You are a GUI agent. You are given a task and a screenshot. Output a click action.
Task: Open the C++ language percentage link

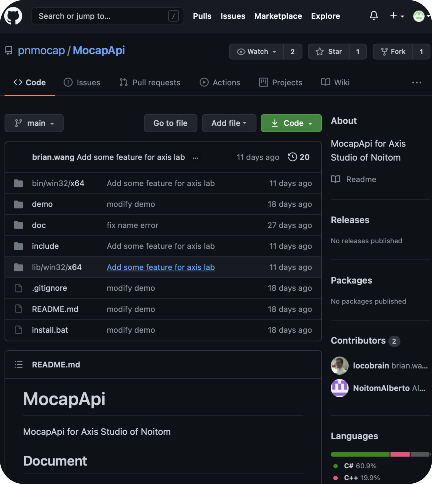(356, 478)
